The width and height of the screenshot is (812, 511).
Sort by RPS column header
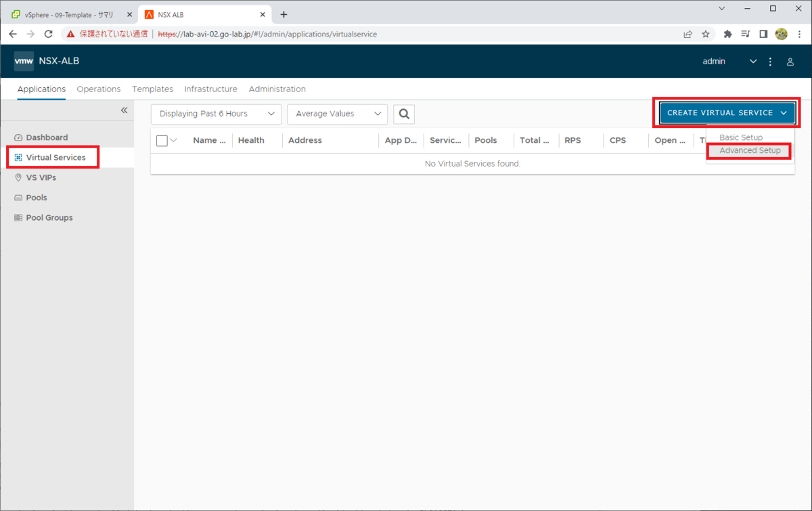point(572,141)
